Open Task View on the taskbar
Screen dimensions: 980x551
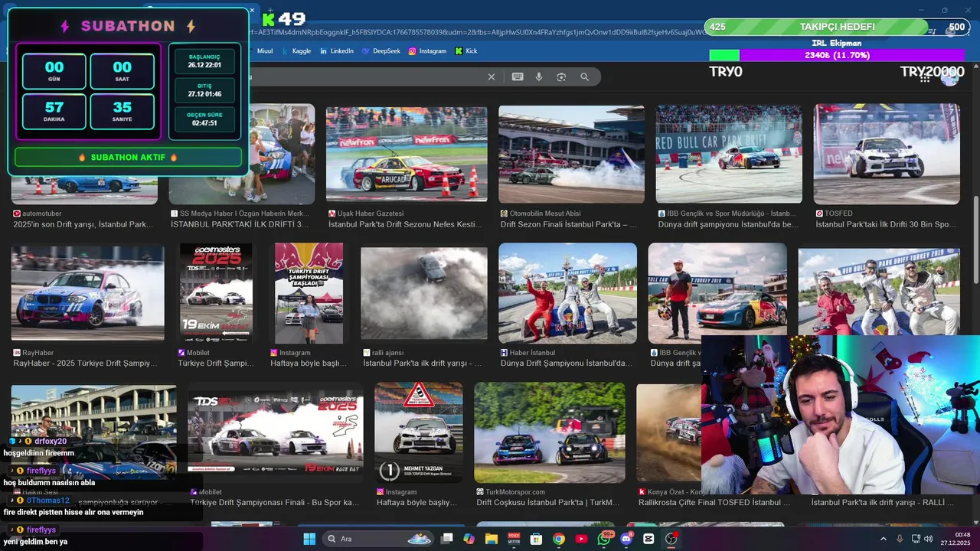(448, 539)
